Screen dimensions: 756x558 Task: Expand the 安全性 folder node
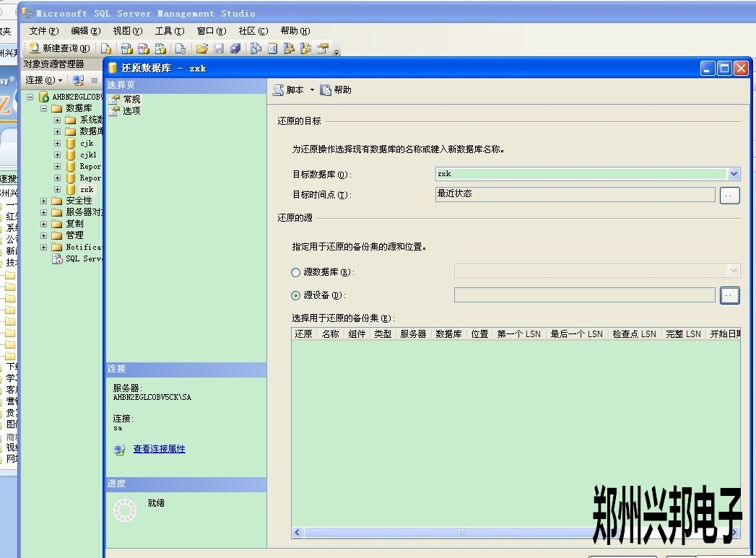pyautogui.click(x=43, y=201)
